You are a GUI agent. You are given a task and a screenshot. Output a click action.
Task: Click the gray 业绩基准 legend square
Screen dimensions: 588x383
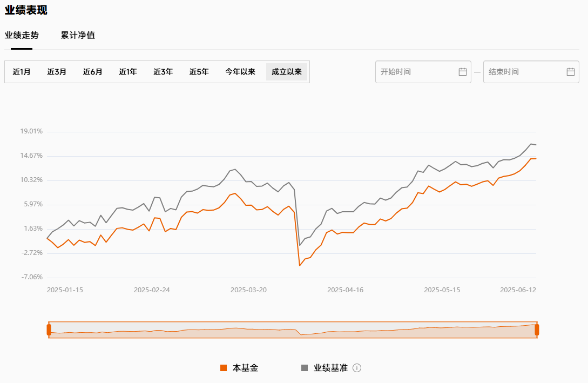(305, 368)
